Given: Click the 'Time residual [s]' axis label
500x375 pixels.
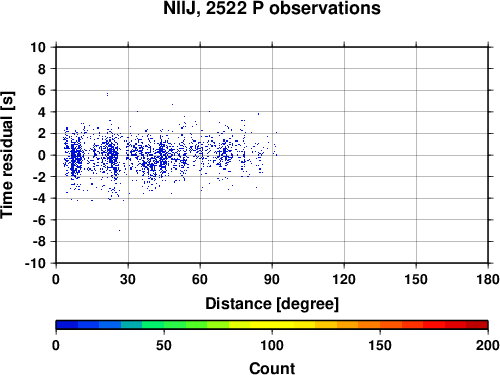Looking at the screenshot, I should [7, 155].
